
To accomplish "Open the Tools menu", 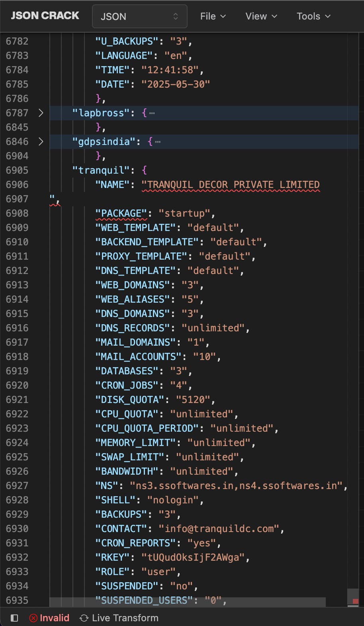I will coord(313,16).
